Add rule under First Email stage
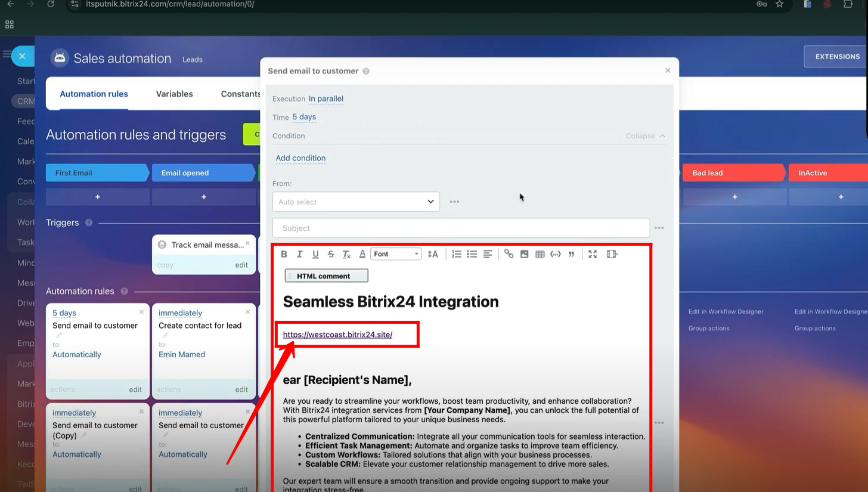The height and width of the screenshot is (492, 868). tap(98, 197)
